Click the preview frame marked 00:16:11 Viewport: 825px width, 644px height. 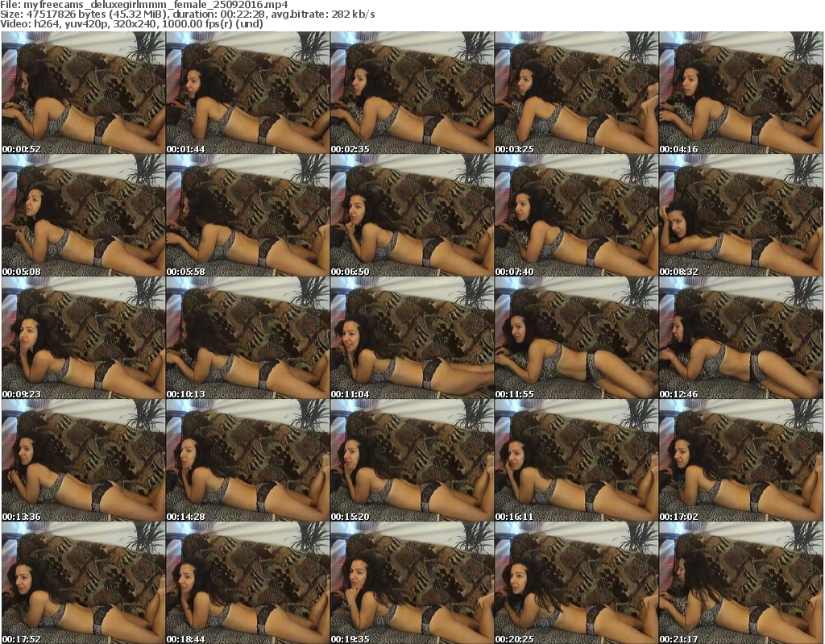576,460
